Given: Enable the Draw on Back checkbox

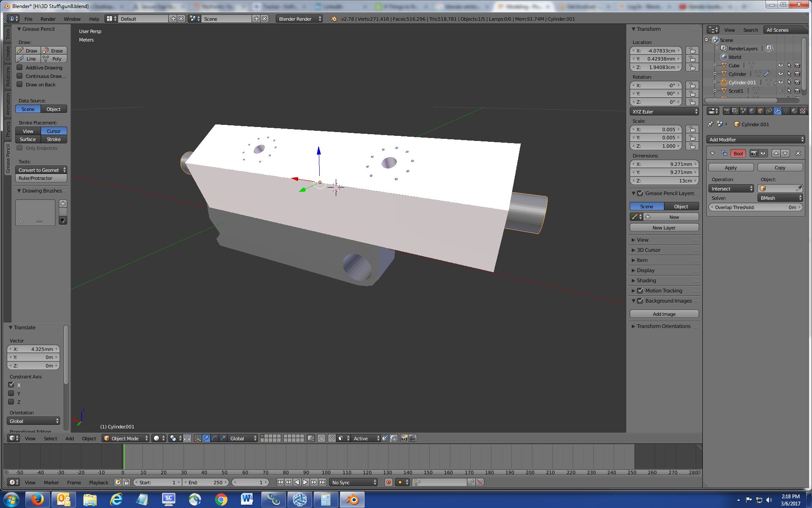Looking at the screenshot, I should tap(19, 84).
